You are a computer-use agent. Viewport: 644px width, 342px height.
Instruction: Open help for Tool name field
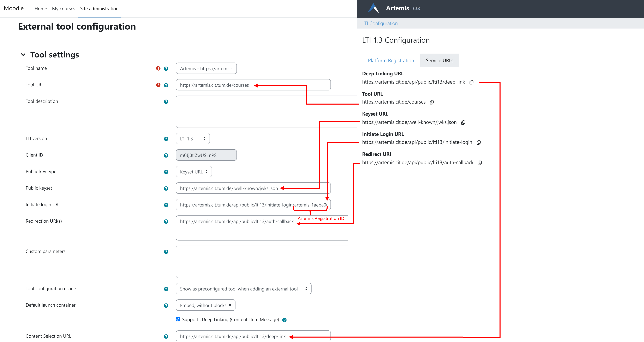coord(166,69)
